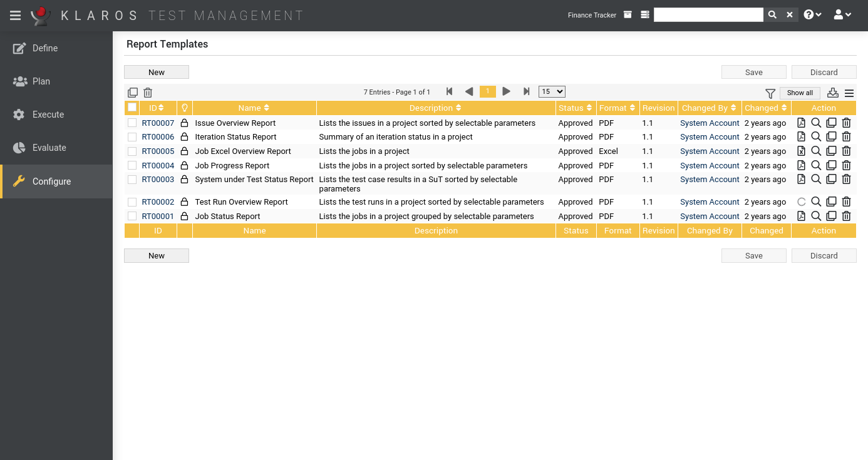Select the checkbox for Test Run Overview Report

(132, 202)
